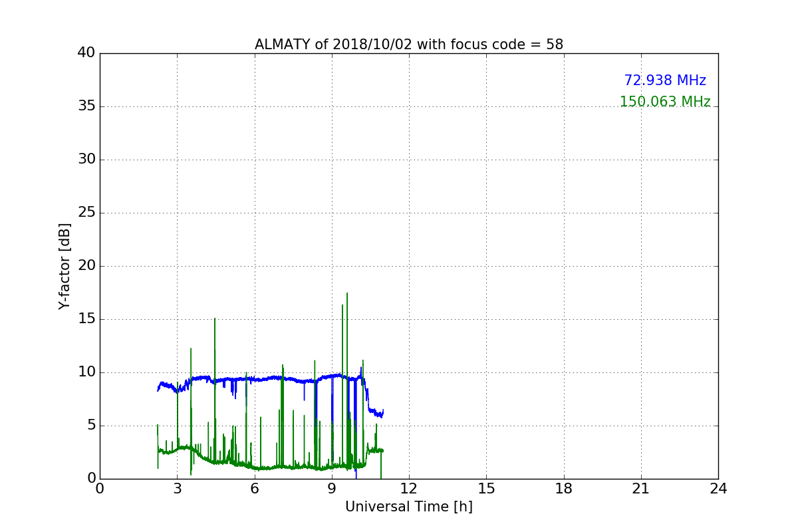
Task: Click the 'Universal Time [h]' axis label
Action: 409,507
